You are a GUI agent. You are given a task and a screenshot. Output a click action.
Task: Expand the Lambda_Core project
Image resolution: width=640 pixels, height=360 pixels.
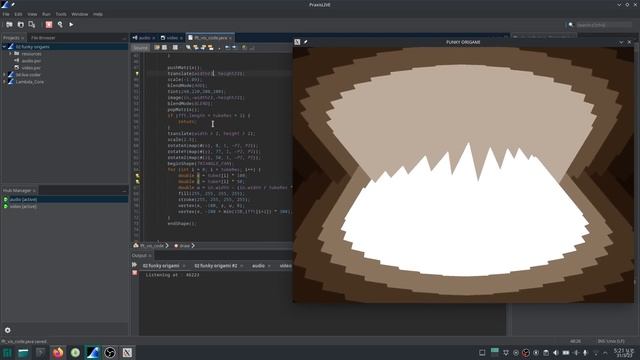coord(4,82)
